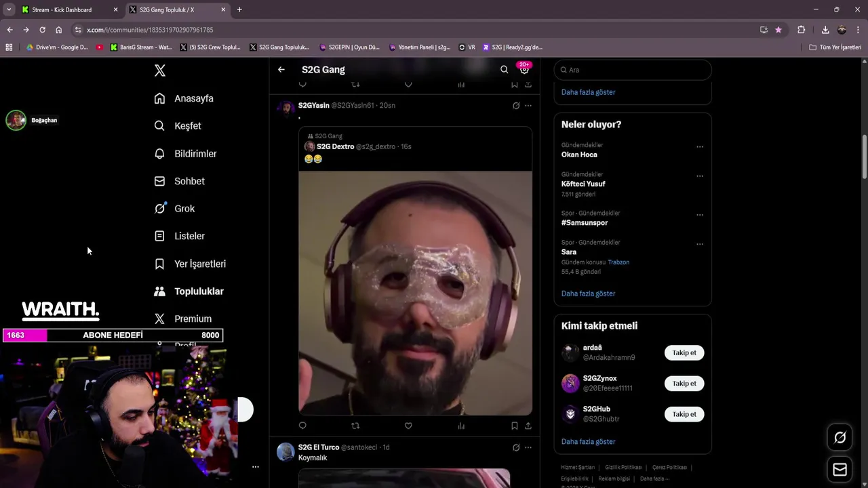Open more options for Köfteci Yusuf trend
Viewport: 868px width, 488px height.
coord(700,176)
